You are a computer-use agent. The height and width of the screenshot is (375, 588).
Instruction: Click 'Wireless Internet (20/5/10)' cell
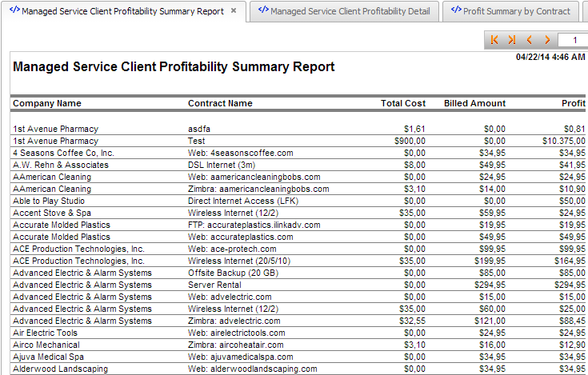click(239, 261)
